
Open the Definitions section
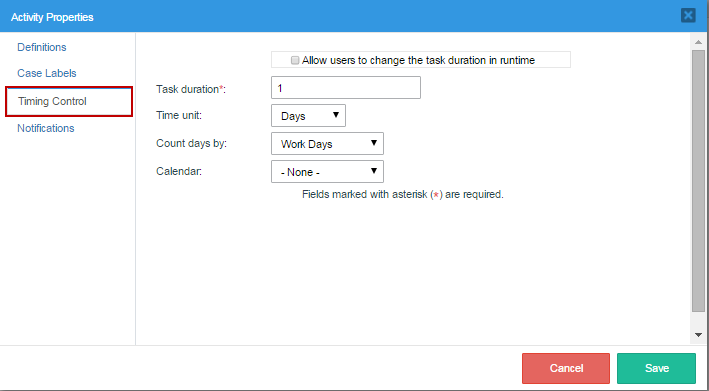click(42, 47)
